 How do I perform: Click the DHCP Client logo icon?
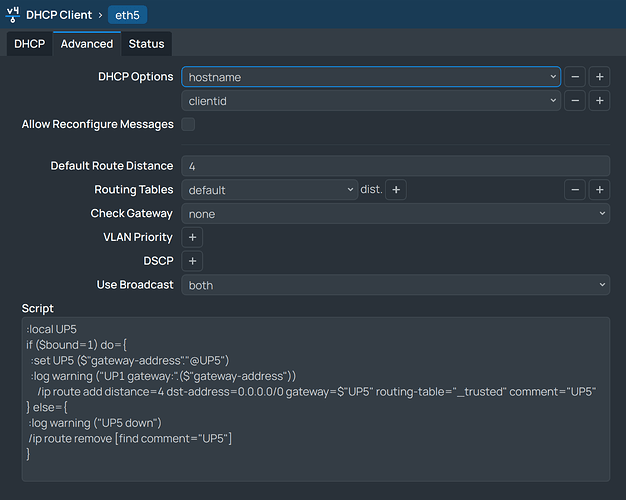[13, 15]
